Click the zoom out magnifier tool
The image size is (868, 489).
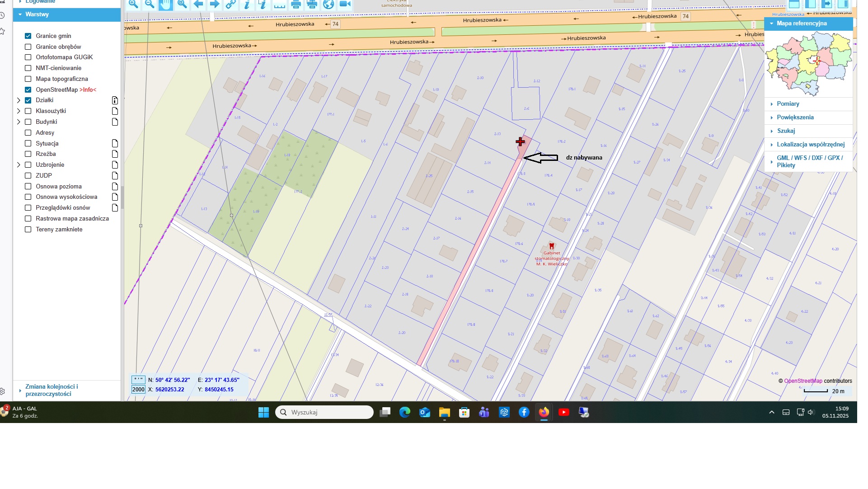(150, 5)
